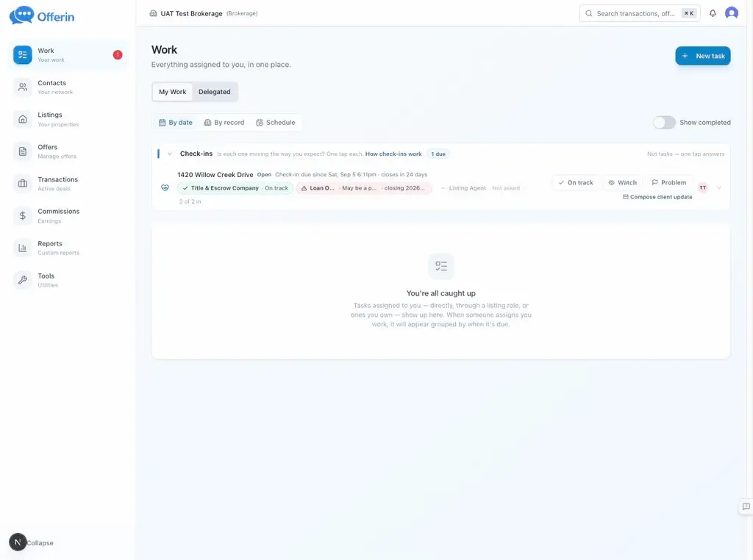Select the Schedule view
The width and height of the screenshot is (753, 560).
pyautogui.click(x=276, y=123)
